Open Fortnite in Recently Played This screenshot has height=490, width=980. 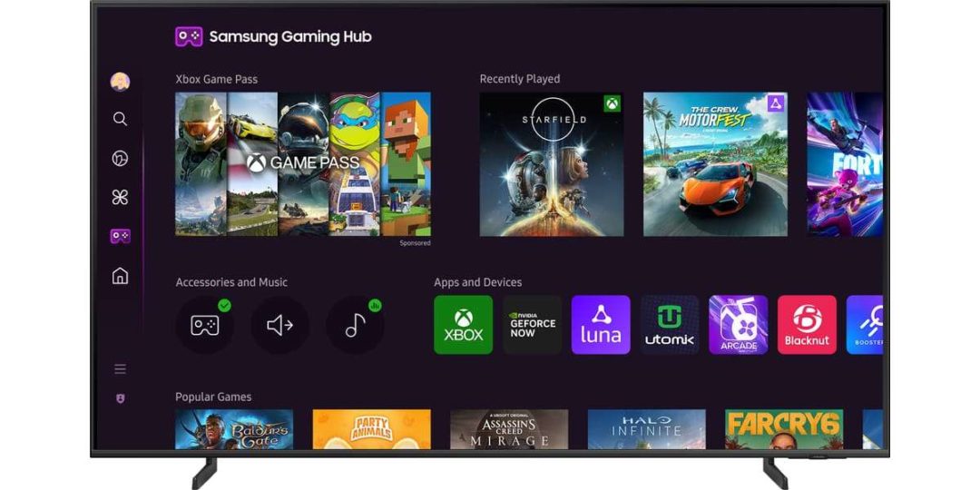coord(845,164)
